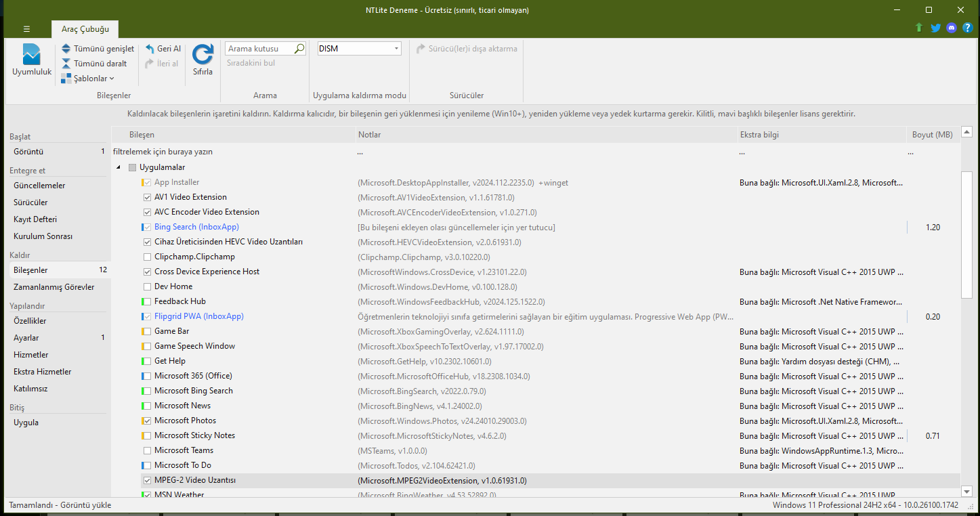Viewport: 980px width, 516px height.
Task: Toggle the green Get Help box
Action: click(146, 361)
